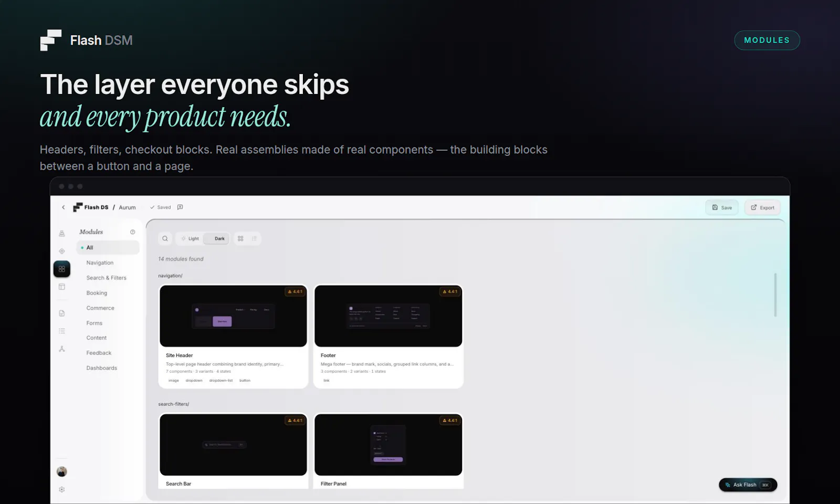
Task: Click the add comment icon beside Saved
Action: pyautogui.click(x=180, y=207)
